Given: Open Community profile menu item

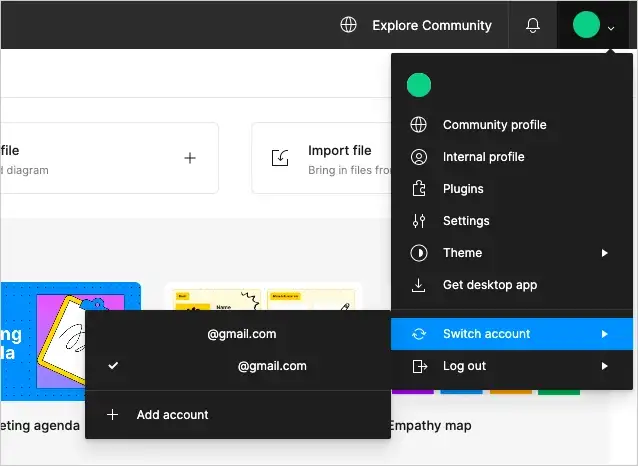Looking at the screenshot, I should [x=494, y=125].
